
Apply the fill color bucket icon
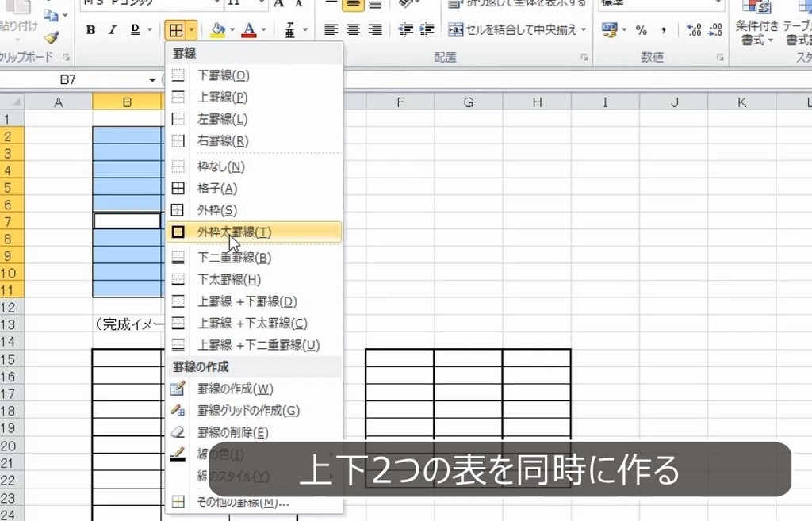tap(219, 29)
